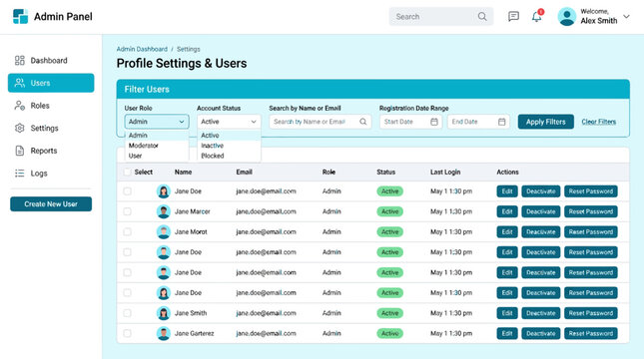Click Jane Garterez's avatar icon

(164, 333)
